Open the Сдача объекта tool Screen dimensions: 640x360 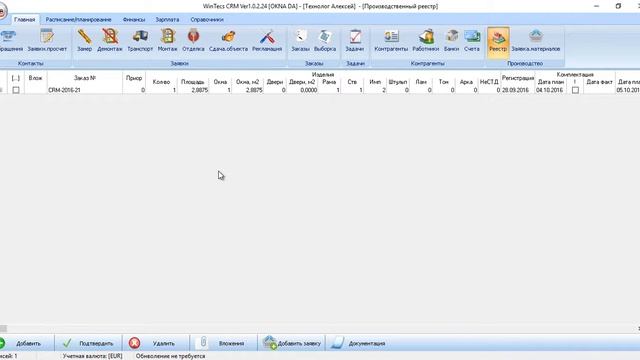click(228, 40)
